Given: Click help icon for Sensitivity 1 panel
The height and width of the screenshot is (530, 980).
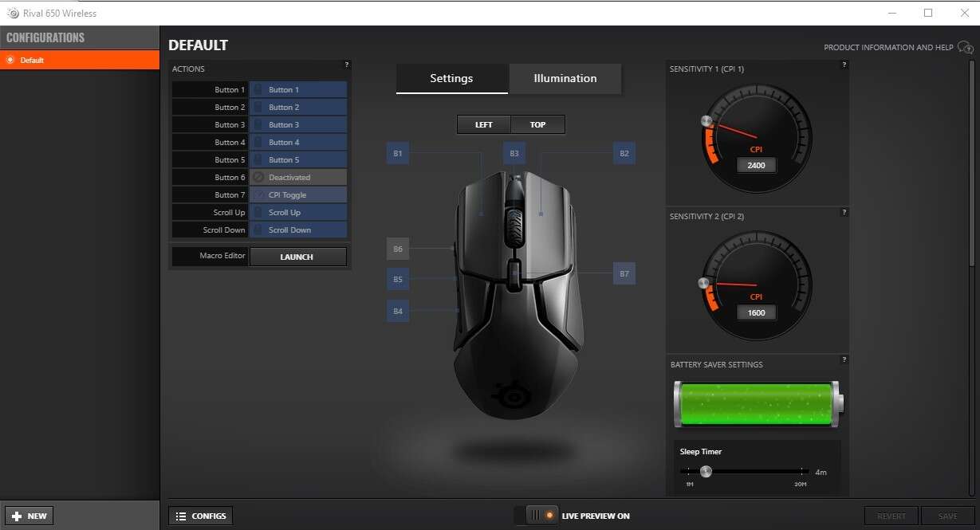Looking at the screenshot, I should coord(844,65).
